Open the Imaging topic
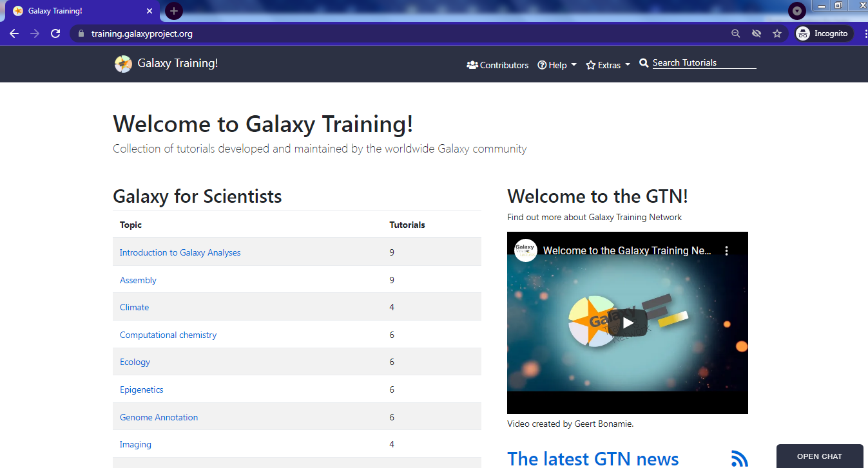The height and width of the screenshot is (468, 868). 135,444
